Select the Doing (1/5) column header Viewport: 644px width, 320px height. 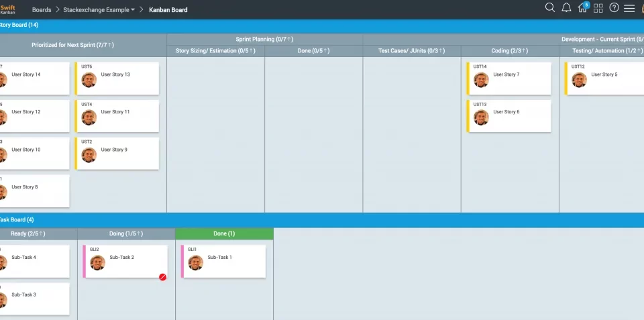pyautogui.click(x=126, y=233)
